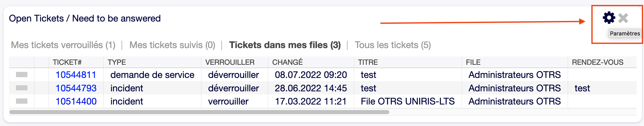This screenshot has width=644, height=126.
Task: Click the TITRE column header
Action: [368, 62]
